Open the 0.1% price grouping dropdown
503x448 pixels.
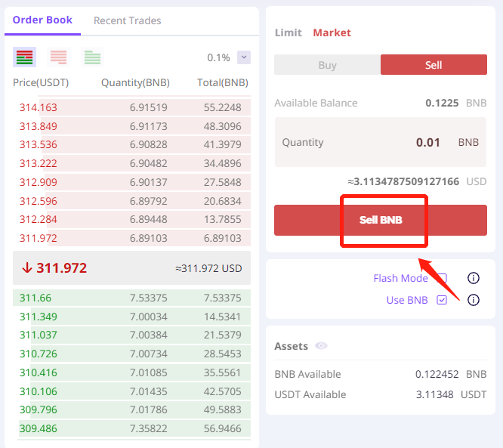244,57
